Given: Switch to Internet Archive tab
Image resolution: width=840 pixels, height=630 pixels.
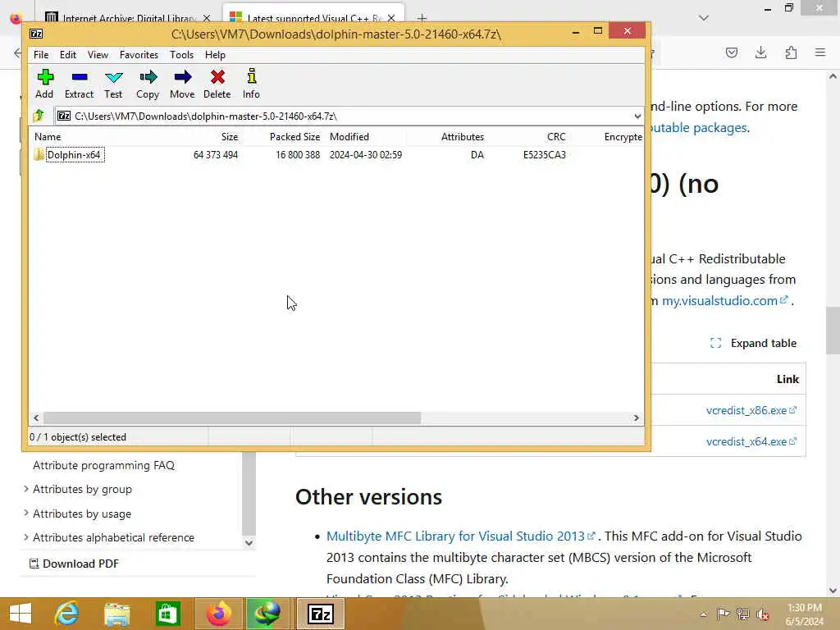Looking at the screenshot, I should 127,18.
